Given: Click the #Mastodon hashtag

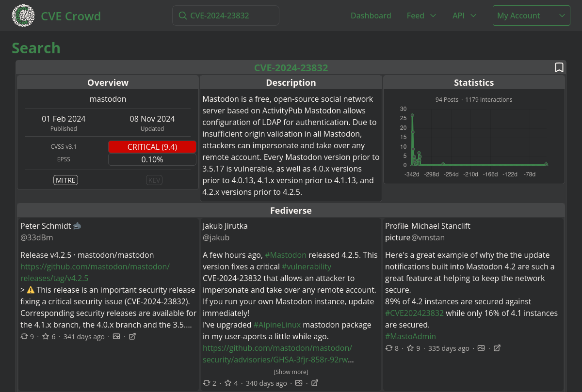Looking at the screenshot, I should click(x=286, y=255).
